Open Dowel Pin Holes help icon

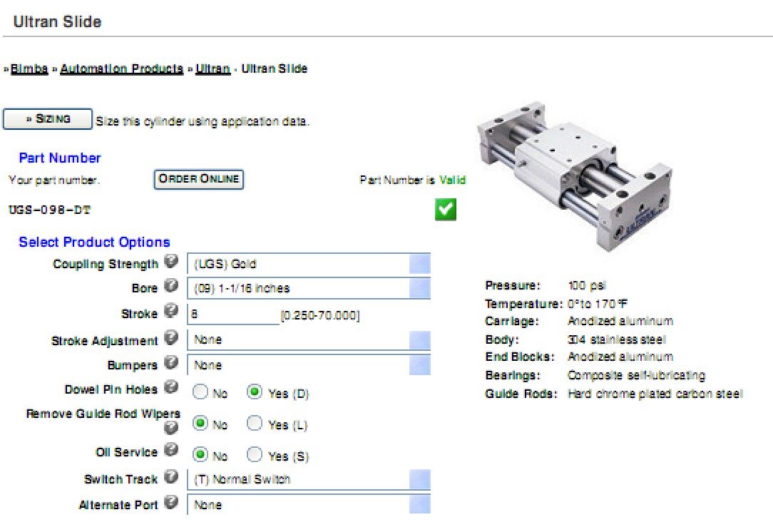[x=171, y=387]
